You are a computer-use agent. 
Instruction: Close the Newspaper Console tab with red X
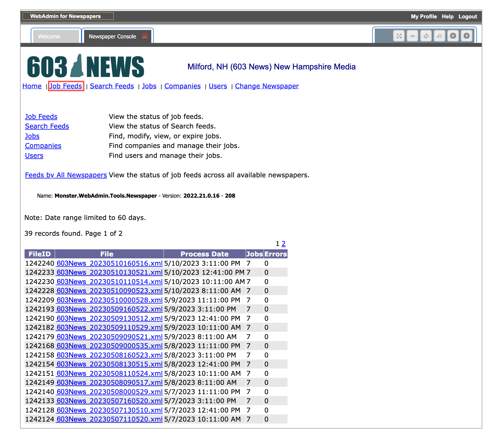point(145,36)
